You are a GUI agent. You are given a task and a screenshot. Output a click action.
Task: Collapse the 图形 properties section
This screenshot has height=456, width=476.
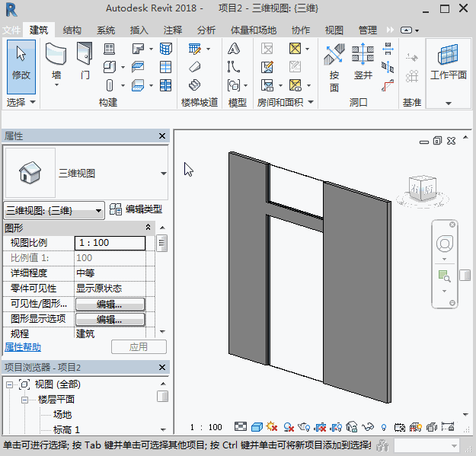coord(149,228)
